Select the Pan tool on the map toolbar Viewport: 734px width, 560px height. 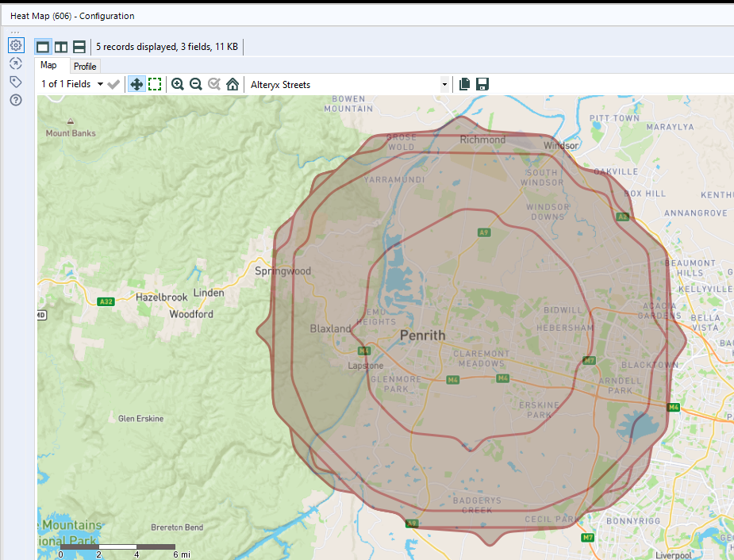136,83
